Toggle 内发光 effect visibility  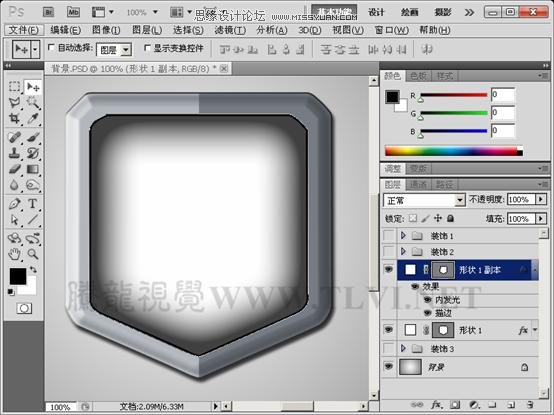click(428, 300)
